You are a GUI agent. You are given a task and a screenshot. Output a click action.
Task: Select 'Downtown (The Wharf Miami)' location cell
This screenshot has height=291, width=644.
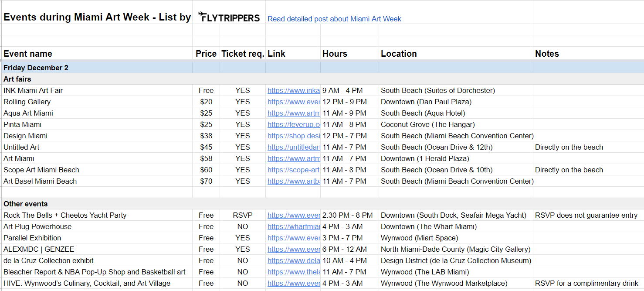456,226
